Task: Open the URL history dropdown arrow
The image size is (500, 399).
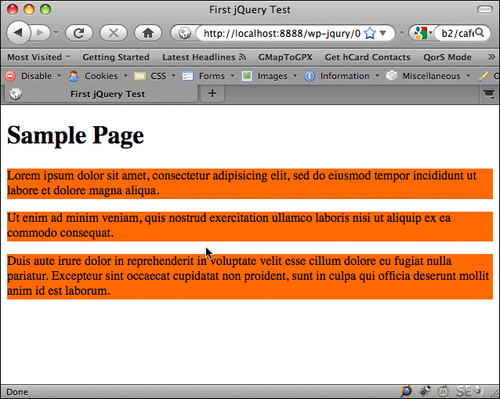Action: [383, 33]
